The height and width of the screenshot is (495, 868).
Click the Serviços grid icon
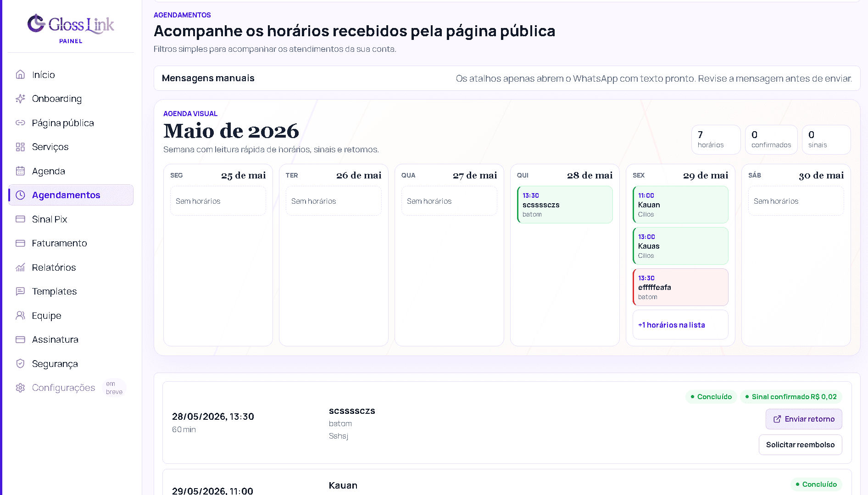point(20,147)
